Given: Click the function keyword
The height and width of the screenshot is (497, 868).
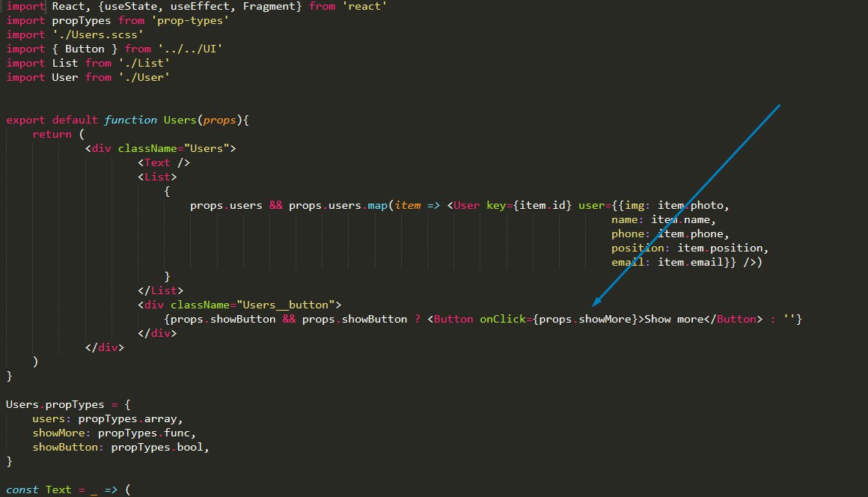Looking at the screenshot, I should click(x=131, y=120).
